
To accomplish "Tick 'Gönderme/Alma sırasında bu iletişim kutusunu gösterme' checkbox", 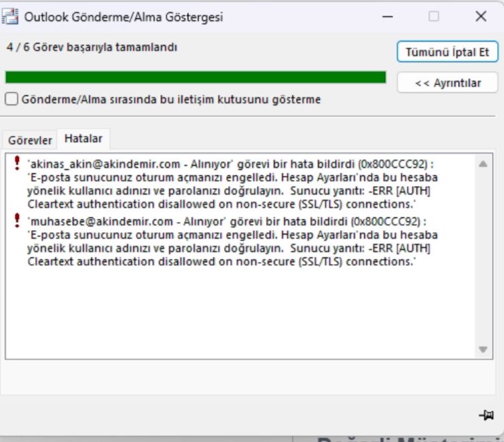I will tap(12, 99).
